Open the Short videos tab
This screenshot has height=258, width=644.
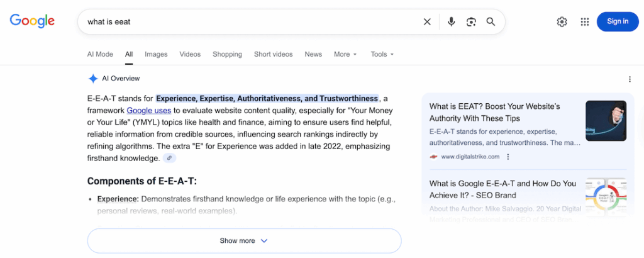[273, 54]
